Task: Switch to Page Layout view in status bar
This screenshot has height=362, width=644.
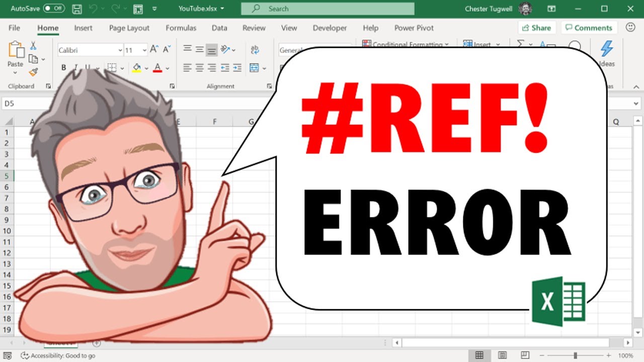Action: click(502, 355)
